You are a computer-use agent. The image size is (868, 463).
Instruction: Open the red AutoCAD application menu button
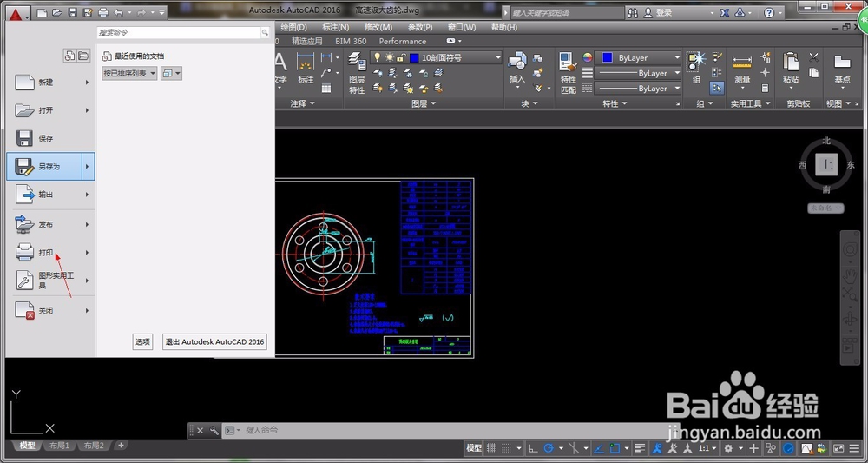pos(16,12)
